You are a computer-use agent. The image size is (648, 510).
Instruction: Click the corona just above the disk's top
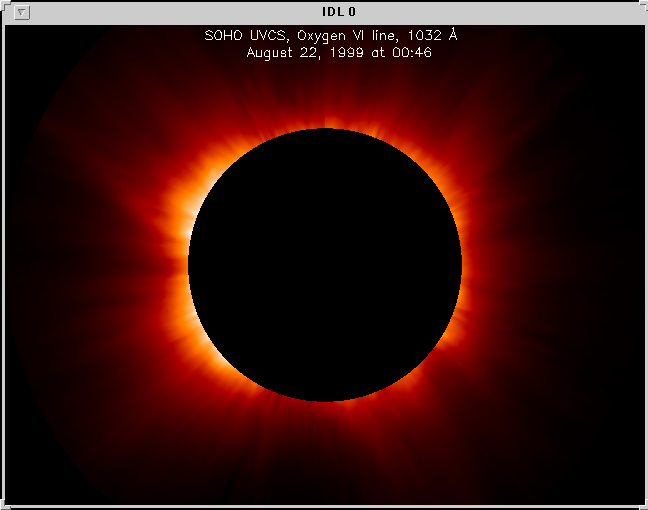(325, 119)
